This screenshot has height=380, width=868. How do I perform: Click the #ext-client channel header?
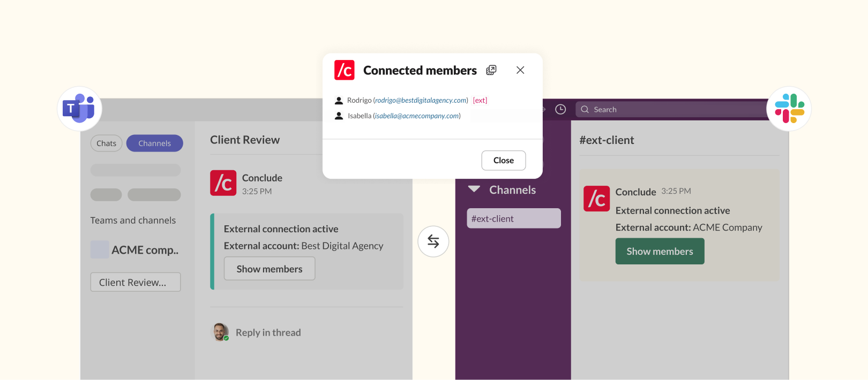coord(607,140)
